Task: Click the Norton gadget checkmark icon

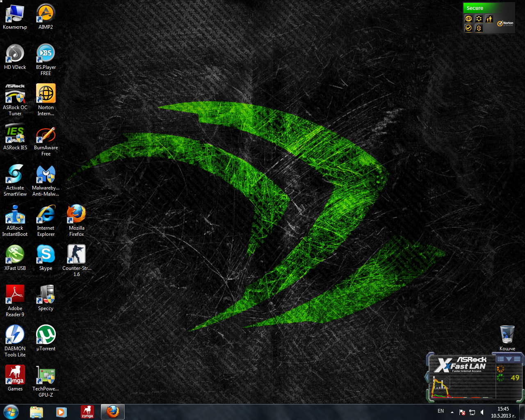Action: (468, 28)
